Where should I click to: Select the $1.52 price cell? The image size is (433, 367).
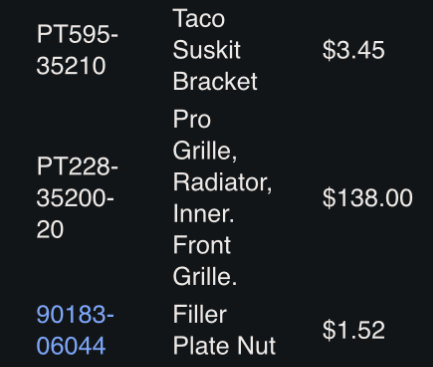pos(353,330)
